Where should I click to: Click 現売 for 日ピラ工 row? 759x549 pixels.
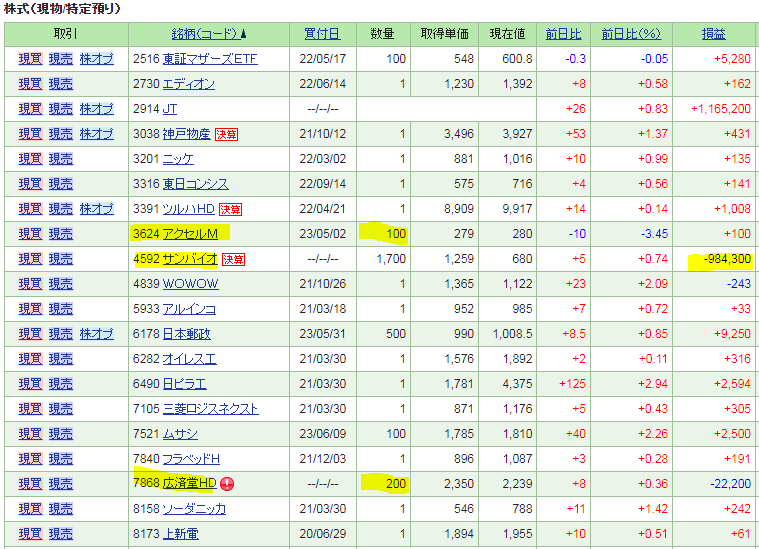click(61, 384)
